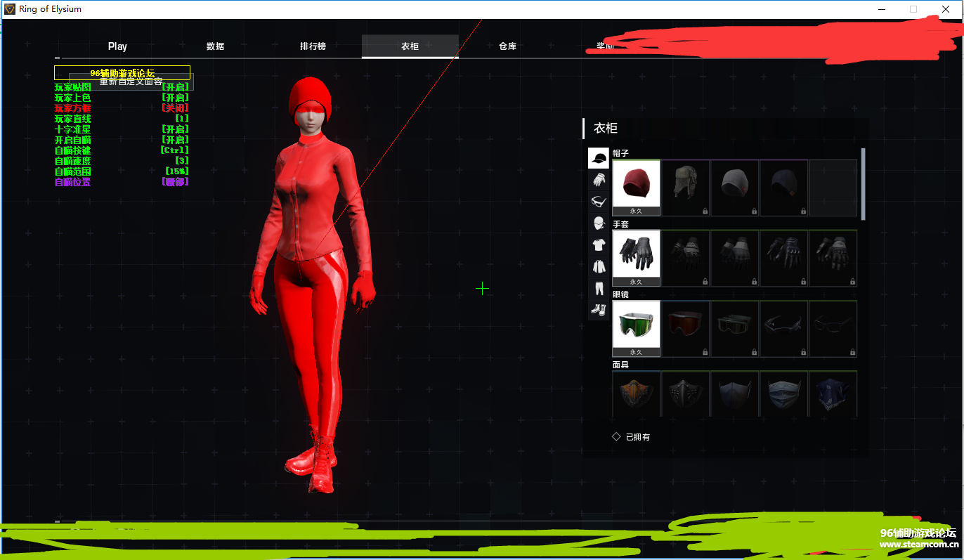964x560 pixels.
Task: Equip the red beanie hat
Action: tap(637, 188)
